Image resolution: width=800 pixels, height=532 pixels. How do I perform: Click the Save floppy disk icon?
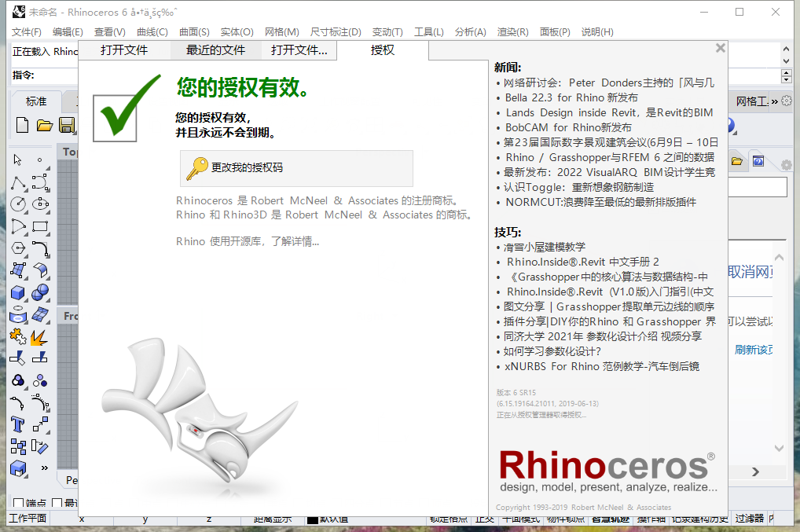(x=67, y=125)
